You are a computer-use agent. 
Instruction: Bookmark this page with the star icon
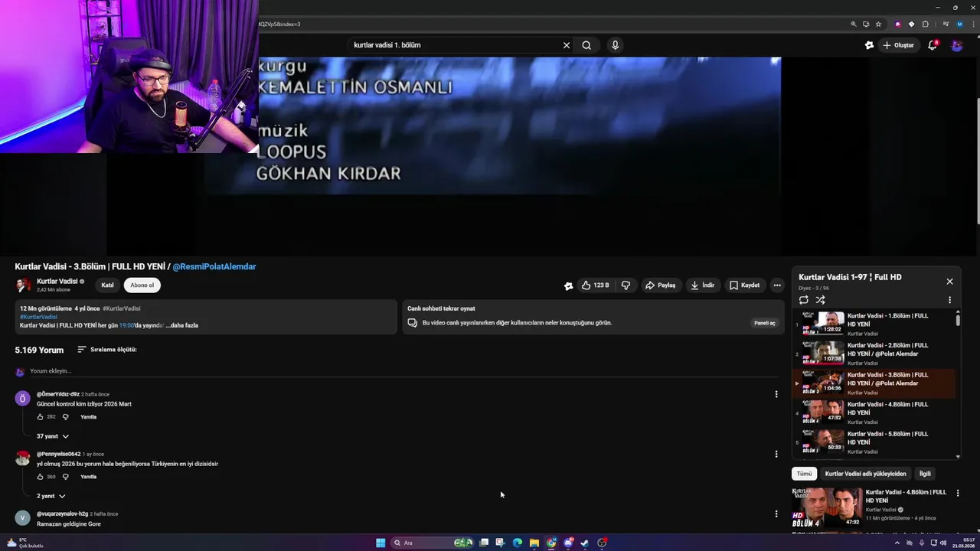[x=878, y=24]
